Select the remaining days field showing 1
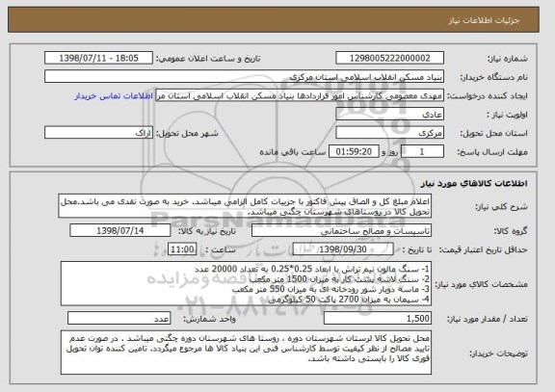555x392 pixels. [x=422, y=152]
